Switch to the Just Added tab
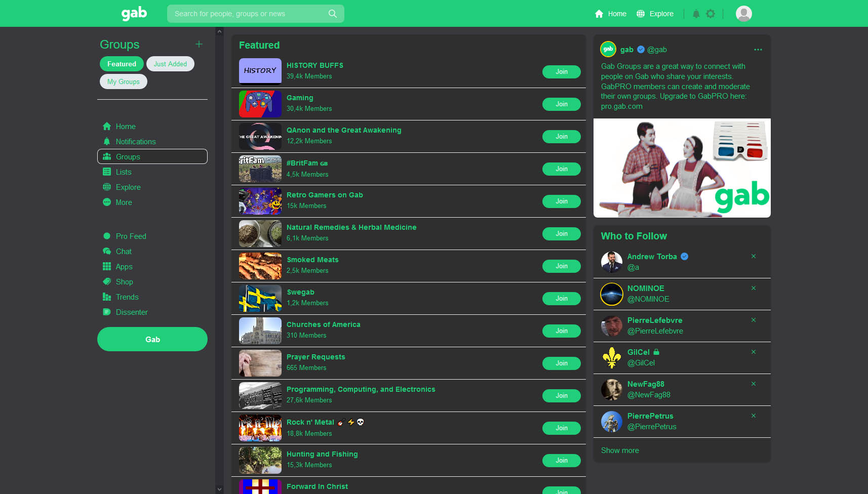868x494 pixels. pos(170,64)
